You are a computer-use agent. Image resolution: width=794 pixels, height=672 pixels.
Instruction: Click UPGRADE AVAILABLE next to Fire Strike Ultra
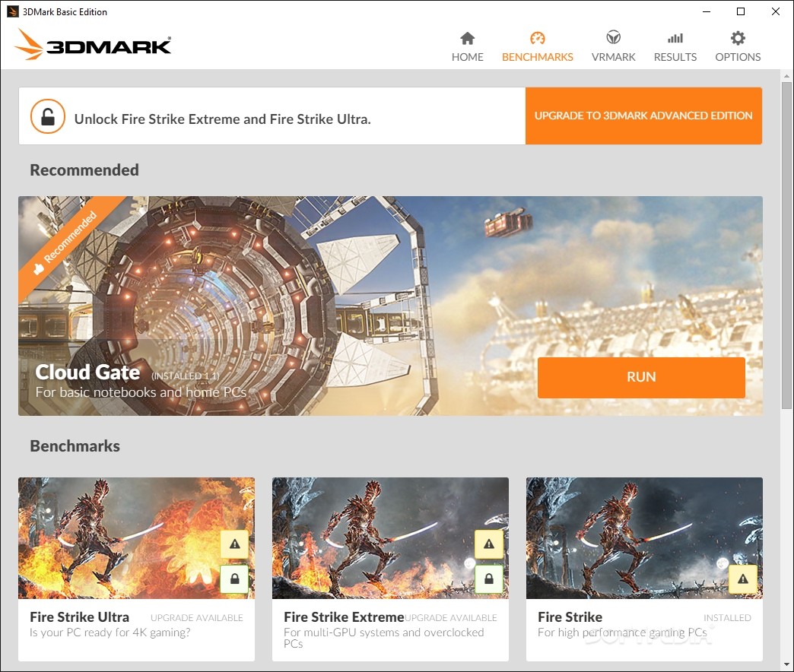pyautogui.click(x=196, y=617)
